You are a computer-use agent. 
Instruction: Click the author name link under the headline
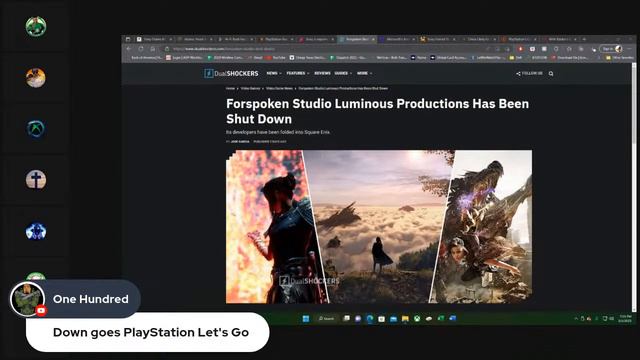[240, 142]
